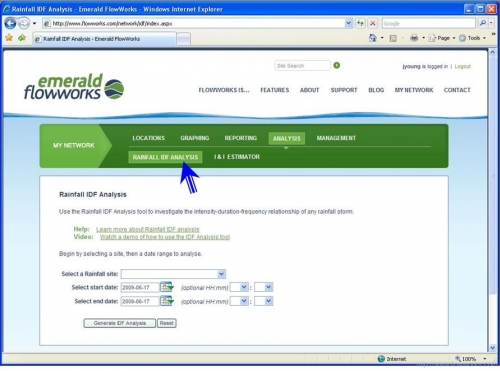Open the FLOWWORKS IS... nav item
This screenshot has height=371, width=500.
click(x=224, y=90)
